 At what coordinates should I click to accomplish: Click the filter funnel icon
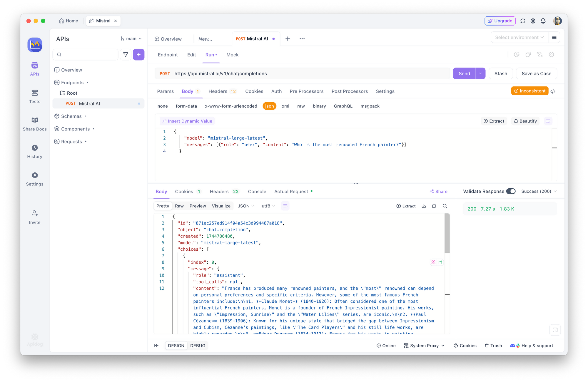126,54
